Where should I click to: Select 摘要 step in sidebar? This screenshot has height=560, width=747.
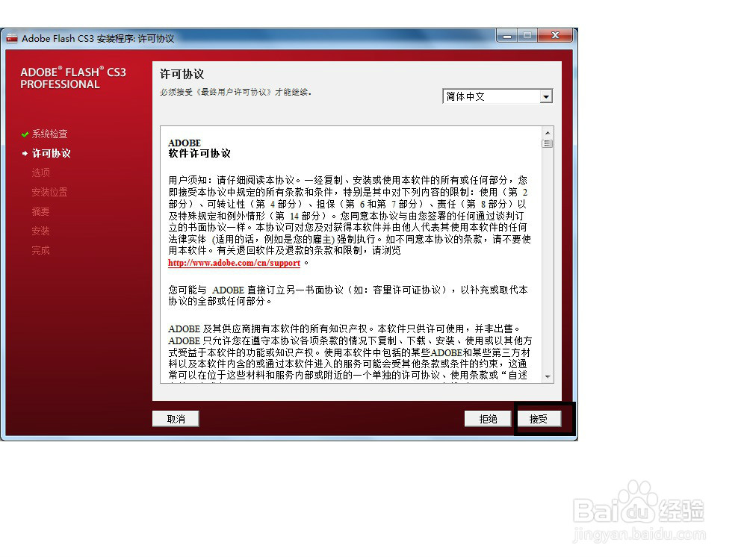(40, 211)
